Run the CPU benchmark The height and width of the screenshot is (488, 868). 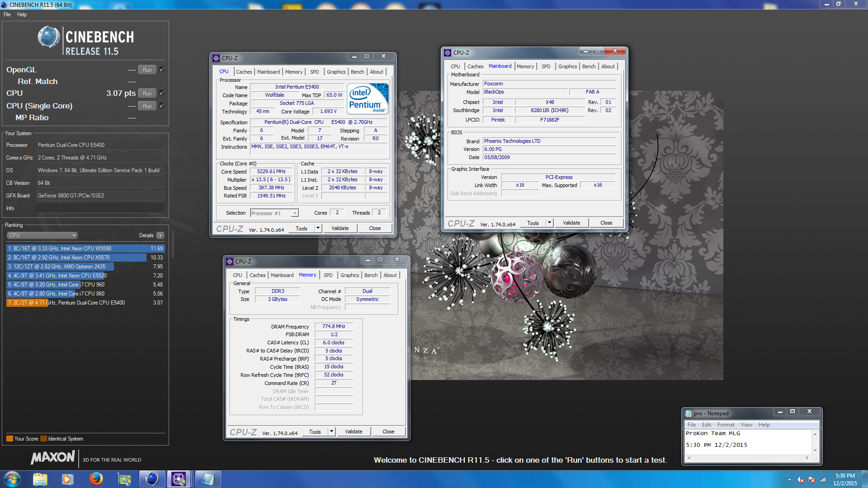pyautogui.click(x=147, y=94)
